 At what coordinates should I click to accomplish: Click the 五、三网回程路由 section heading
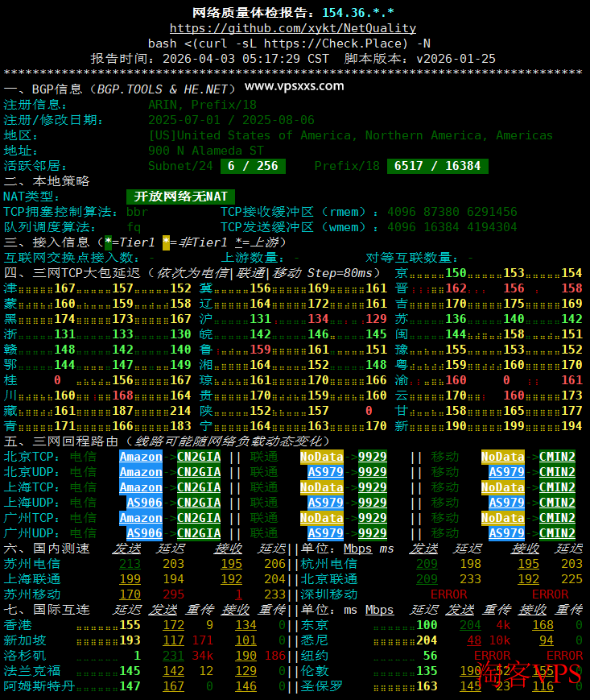167,441
